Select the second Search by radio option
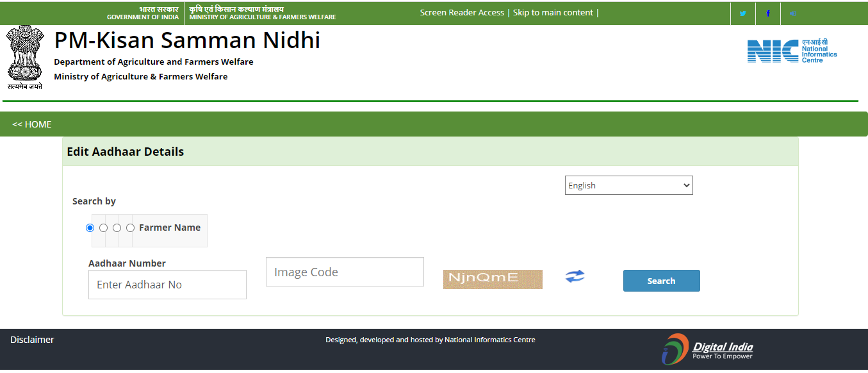 click(x=103, y=228)
